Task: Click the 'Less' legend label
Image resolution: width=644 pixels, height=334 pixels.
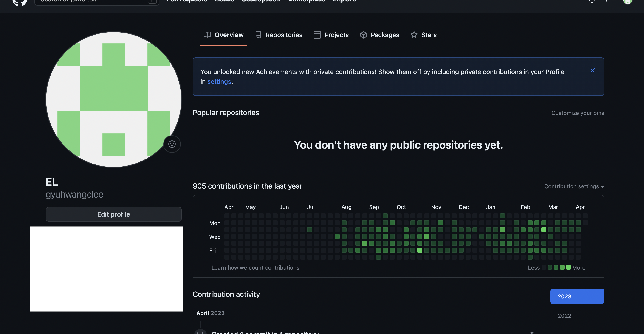Action: pos(534,268)
